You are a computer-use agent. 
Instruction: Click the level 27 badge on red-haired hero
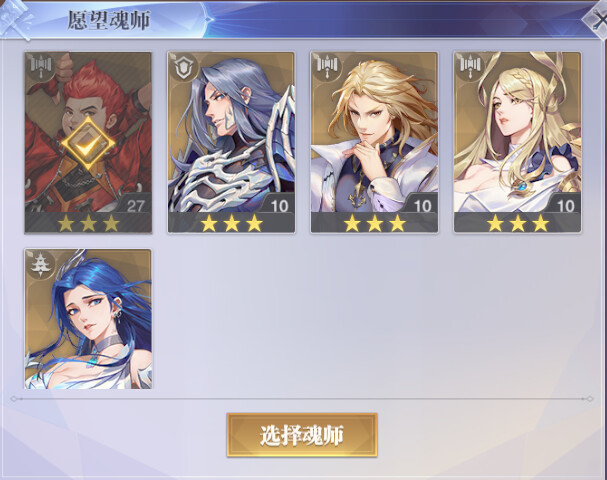click(x=135, y=205)
